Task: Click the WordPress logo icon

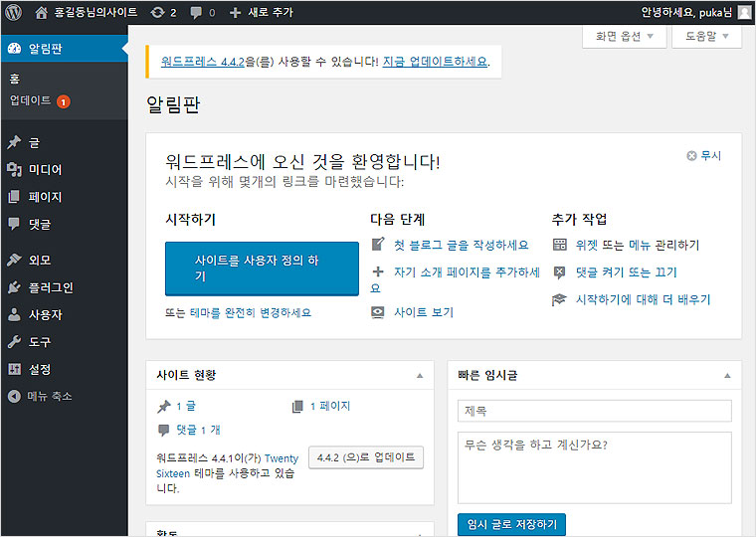Action: click(x=13, y=12)
